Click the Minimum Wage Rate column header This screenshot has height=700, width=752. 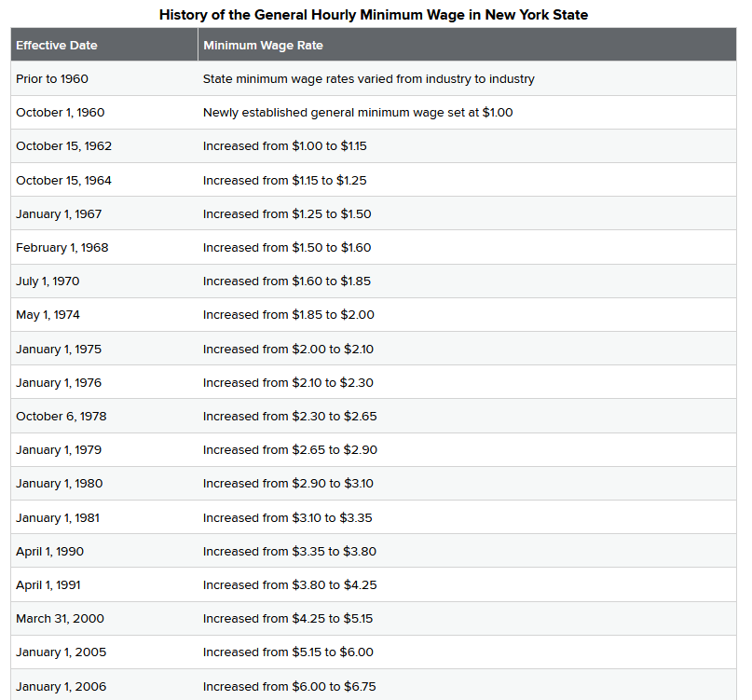(x=263, y=45)
